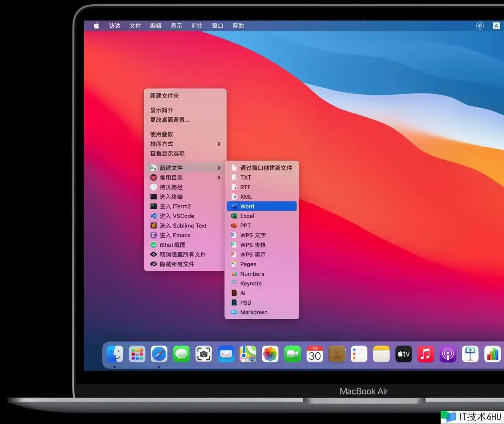504x424 pixels.
Task: Click the Apple TV dock icon
Action: click(403, 354)
